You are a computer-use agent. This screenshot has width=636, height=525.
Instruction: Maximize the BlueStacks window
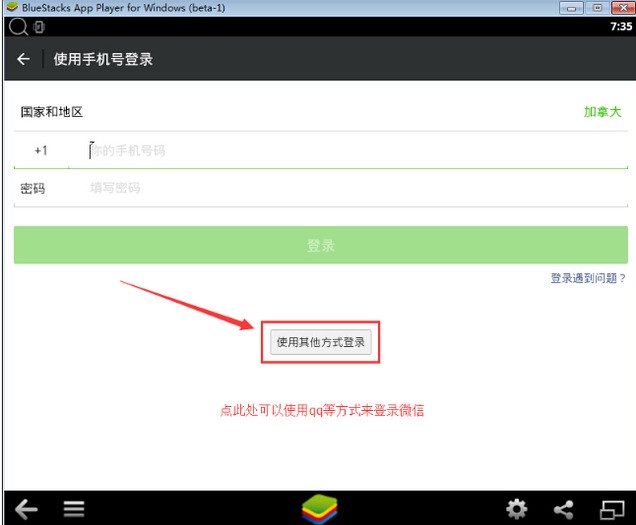[597, 8]
